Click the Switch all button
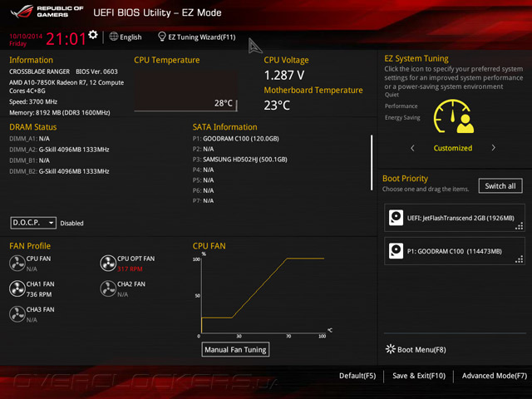Viewport: 532px width, 399px height. [500, 185]
